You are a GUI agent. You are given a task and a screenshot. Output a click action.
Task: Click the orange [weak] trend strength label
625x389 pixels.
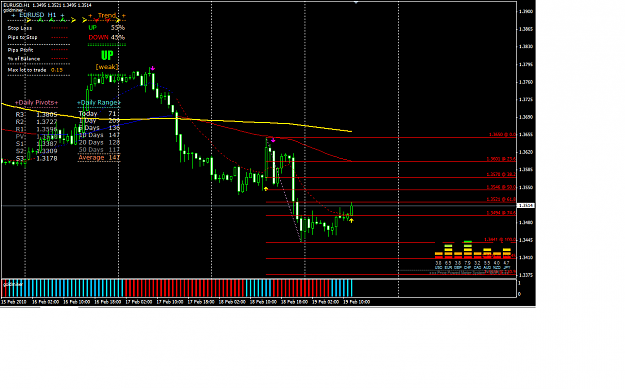point(107,67)
